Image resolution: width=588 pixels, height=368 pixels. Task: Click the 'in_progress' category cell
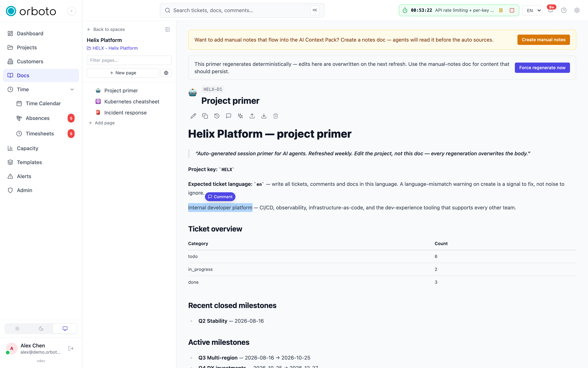point(200,269)
